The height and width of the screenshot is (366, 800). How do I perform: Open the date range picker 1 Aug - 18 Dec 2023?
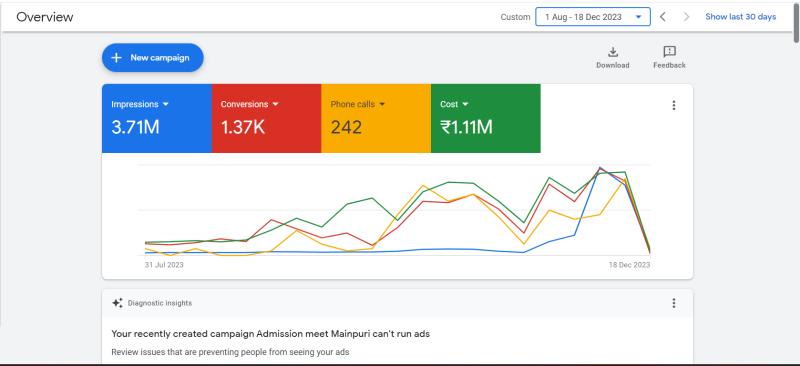tap(593, 17)
